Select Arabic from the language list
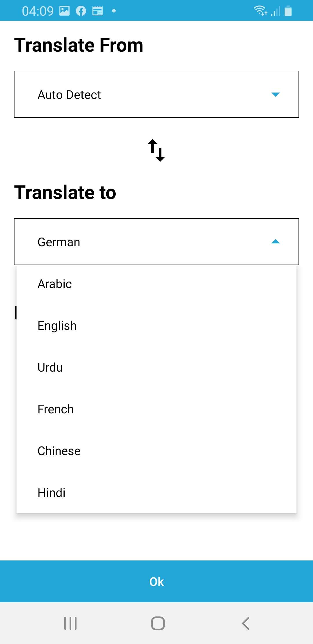This screenshot has width=313, height=644. (x=156, y=284)
